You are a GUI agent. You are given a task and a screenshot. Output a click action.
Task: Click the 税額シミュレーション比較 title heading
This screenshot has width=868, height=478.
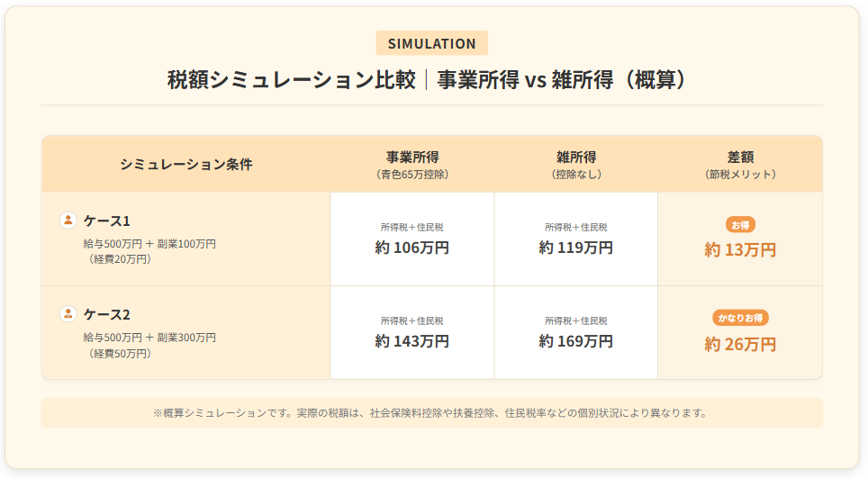432,80
